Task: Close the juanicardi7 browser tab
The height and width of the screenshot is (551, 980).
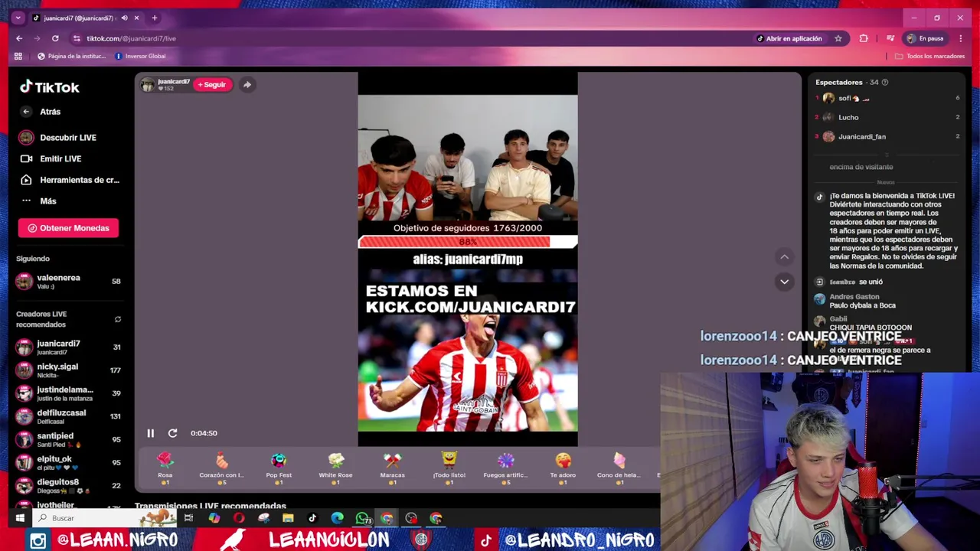Action: (x=137, y=18)
